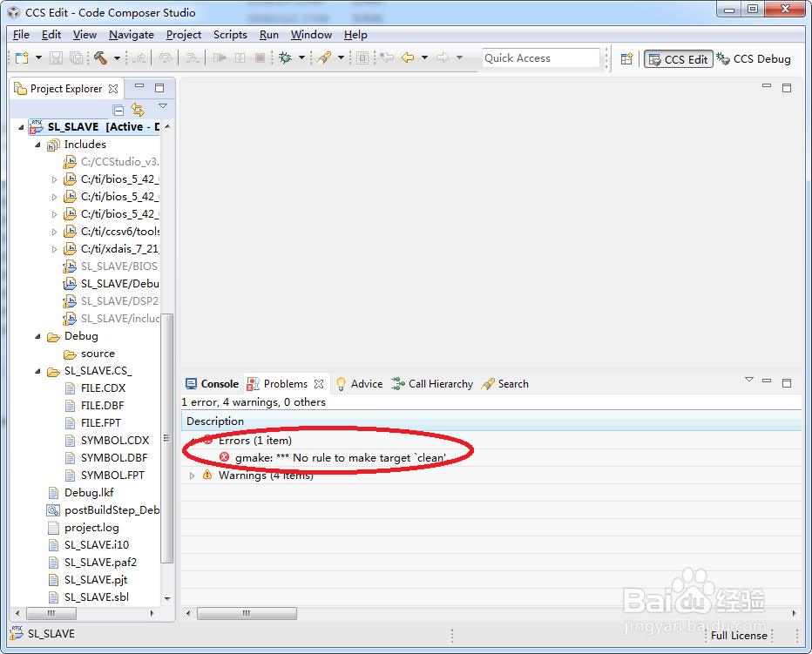Click the Forward arrow toolbar icon
Screen dimensions: 812x654
(x=443, y=57)
